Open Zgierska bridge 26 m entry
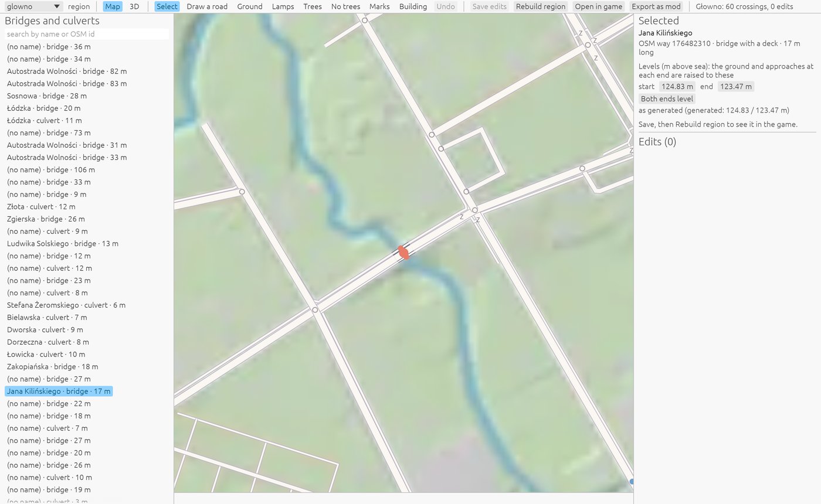 coord(46,219)
